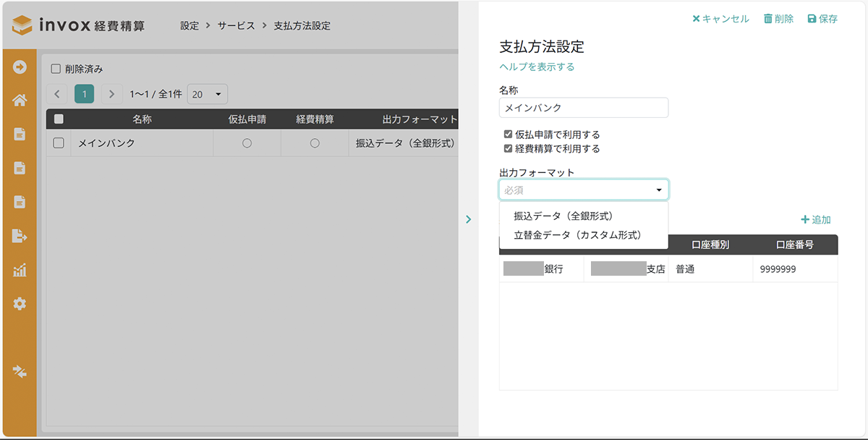Open ヘルプを表示する link
Viewport: 868px width, 440px height.
[x=537, y=67]
